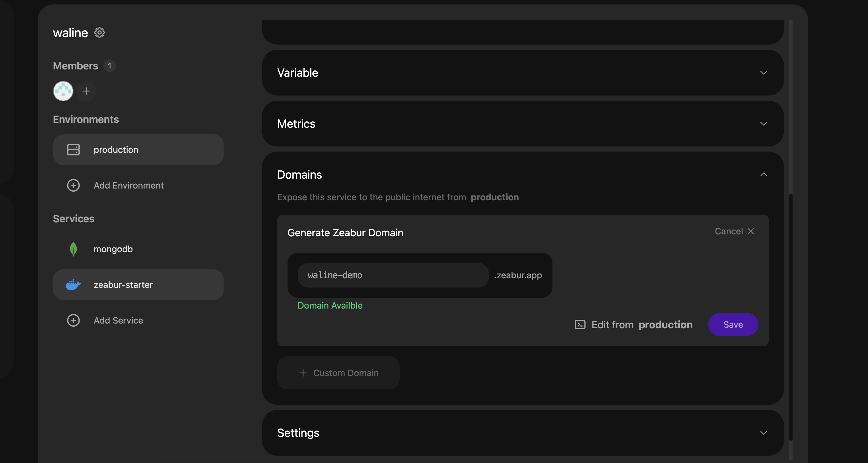This screenshot has width=868, height=463.
Task: Click the Add Service plus icon
Action: coord(73,320)
